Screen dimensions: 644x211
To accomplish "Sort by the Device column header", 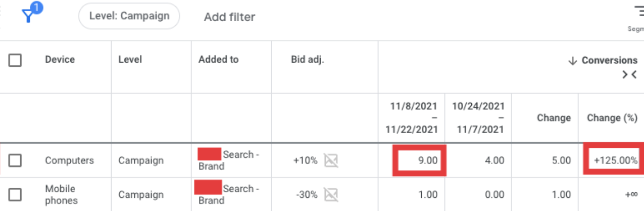I will [60, 60].
